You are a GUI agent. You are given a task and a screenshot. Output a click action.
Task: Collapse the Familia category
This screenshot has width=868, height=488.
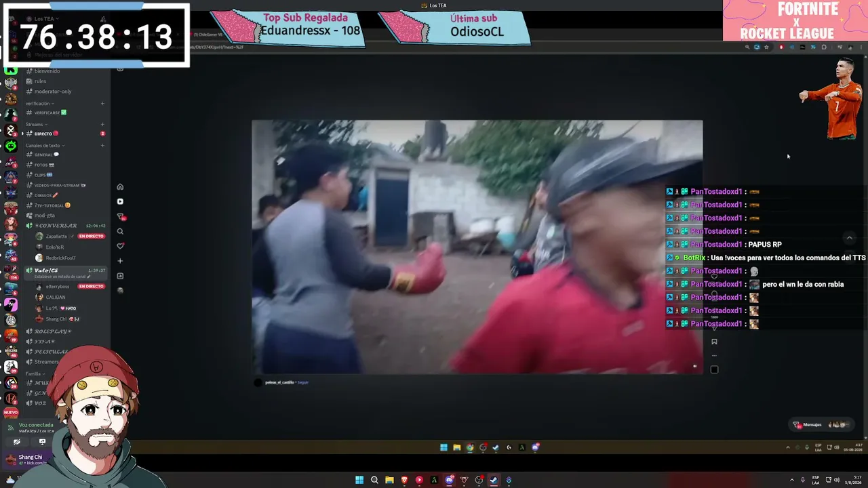click(35, 373)
